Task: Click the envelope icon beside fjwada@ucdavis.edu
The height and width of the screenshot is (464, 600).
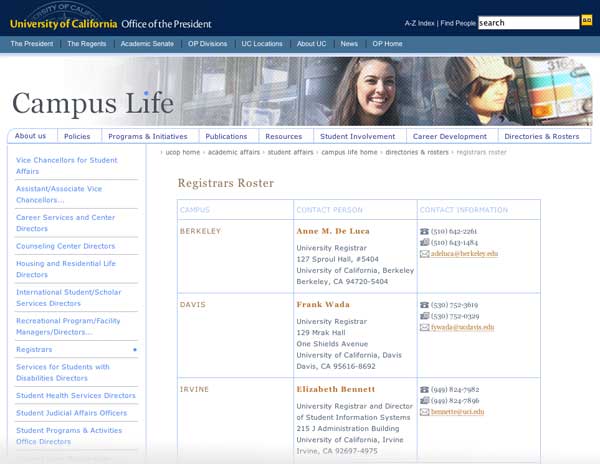Action: 424,327
